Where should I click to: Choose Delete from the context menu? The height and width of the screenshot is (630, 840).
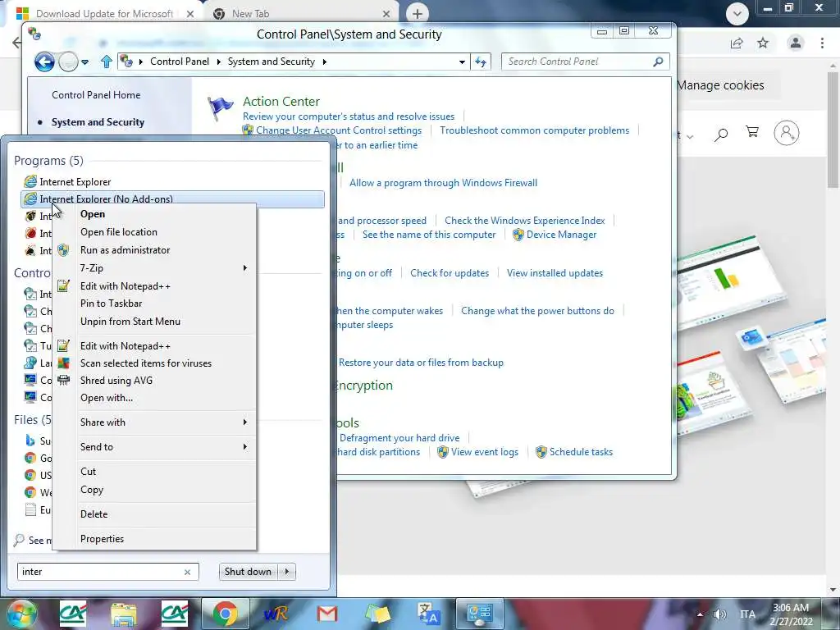(x=94, y=514)
